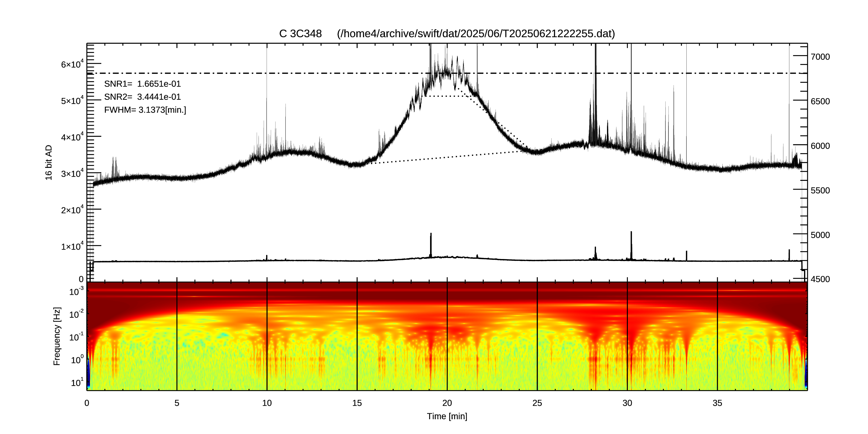Click the frequency tick label 10^-3
Viewport: 868px width, 434px height.
click(76, 291)
